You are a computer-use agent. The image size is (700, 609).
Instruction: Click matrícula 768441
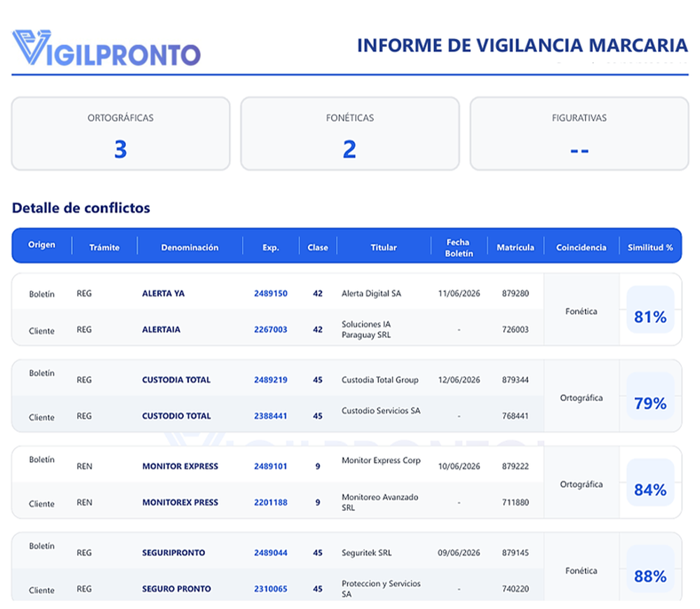pyautogui.click(x=515, y=416)
